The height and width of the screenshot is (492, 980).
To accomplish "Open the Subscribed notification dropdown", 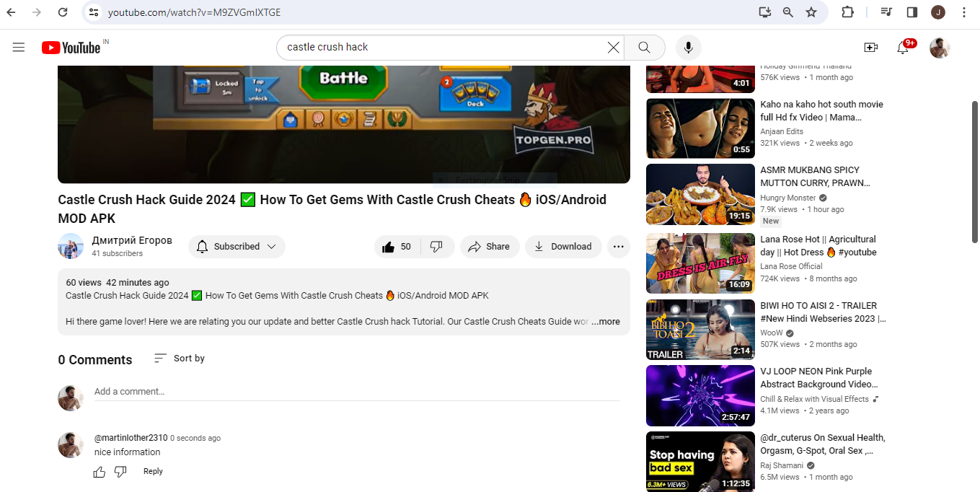I will tap(237, 247).
